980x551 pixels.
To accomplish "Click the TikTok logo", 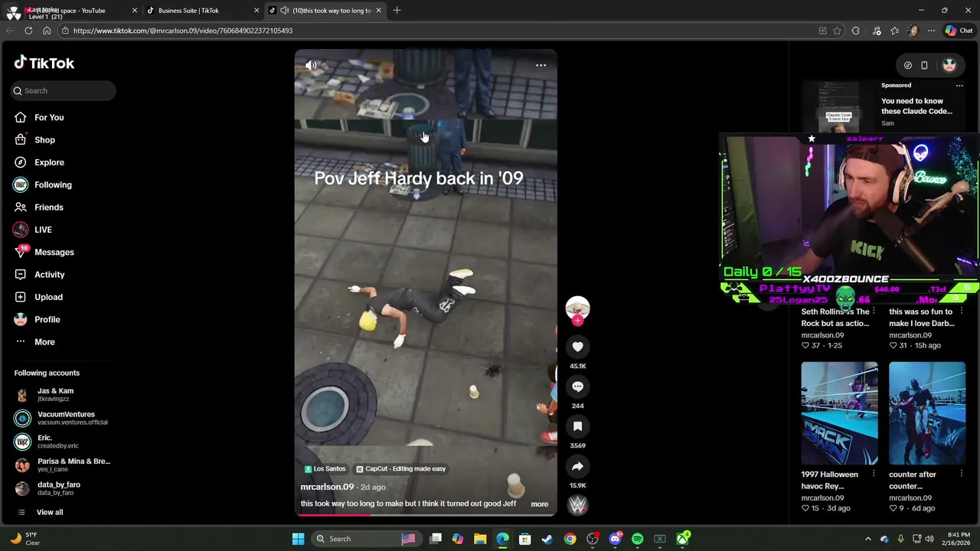I will coord(44,63).
